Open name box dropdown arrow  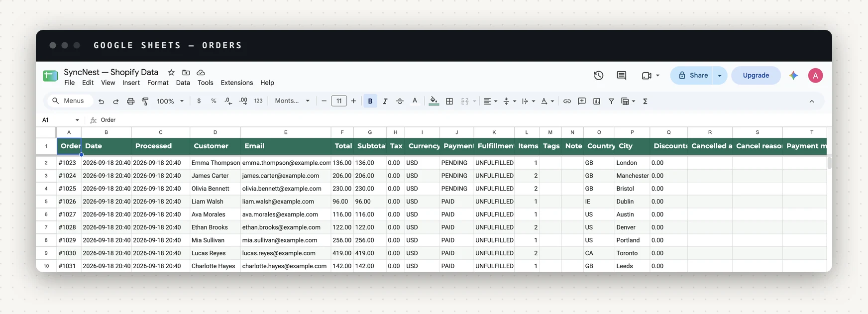click(77, 120)
